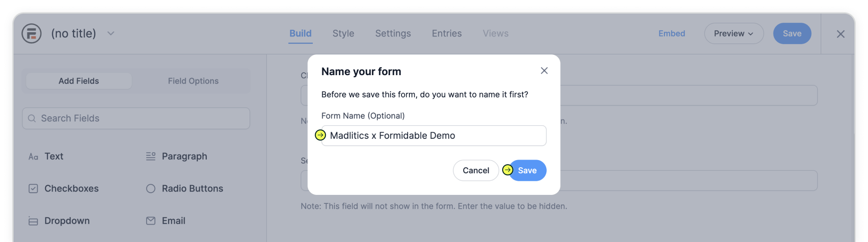This screenshot has height=242, width=868.
Task: Open the Preview dropdown
Action: coord(734,34)
